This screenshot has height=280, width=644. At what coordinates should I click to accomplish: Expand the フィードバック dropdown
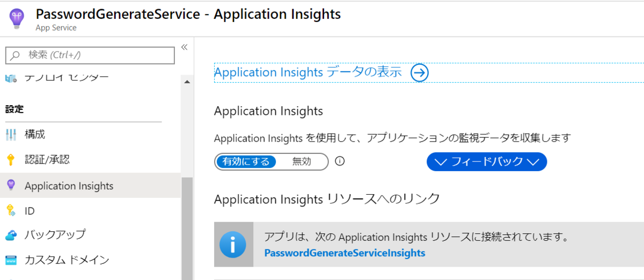pyautogui.click(x=486, y=161)
